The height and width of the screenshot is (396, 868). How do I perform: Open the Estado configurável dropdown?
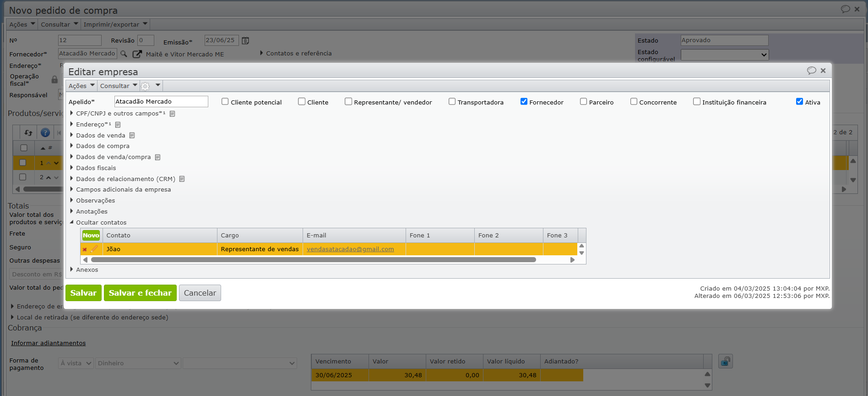tap(725, 55)
